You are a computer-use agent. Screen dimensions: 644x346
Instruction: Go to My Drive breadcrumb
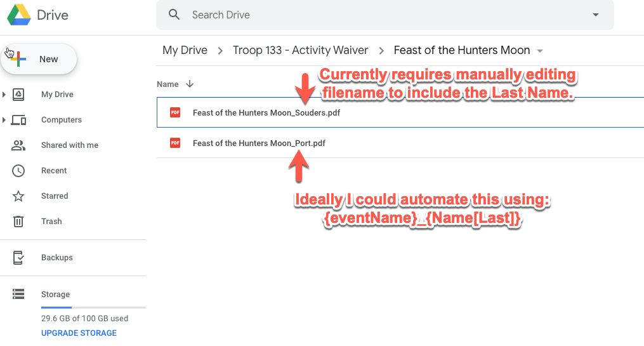185,50
